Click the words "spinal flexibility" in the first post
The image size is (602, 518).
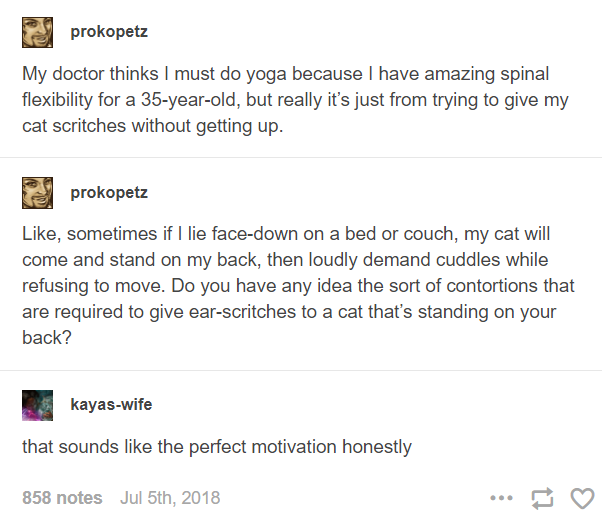pos(519,76)
